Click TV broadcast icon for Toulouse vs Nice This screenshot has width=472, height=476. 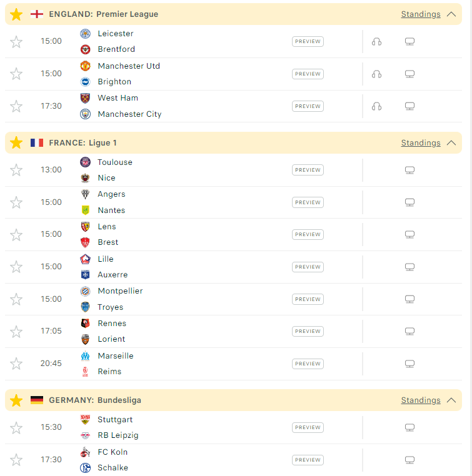[409, 170]
